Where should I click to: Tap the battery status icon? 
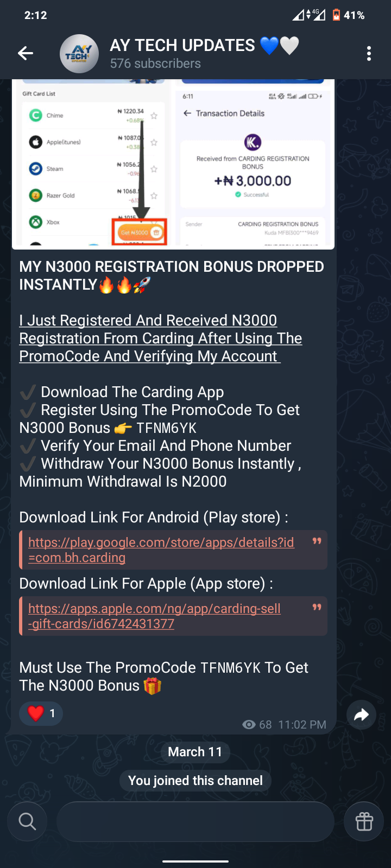click(336, 15)
